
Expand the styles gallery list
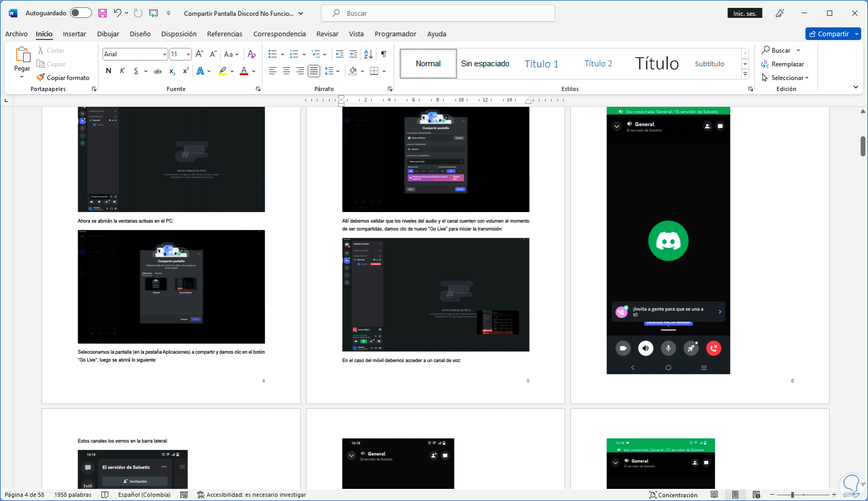(745, 74)
